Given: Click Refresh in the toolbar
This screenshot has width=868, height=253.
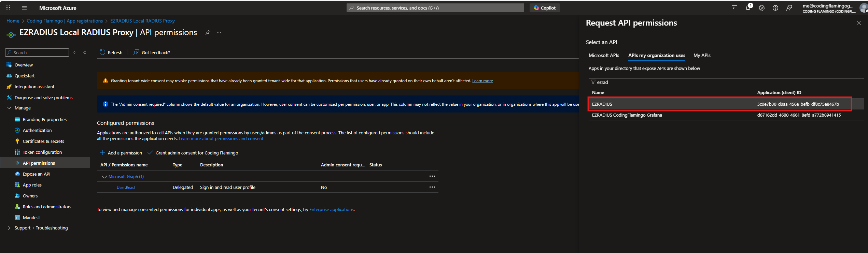Looking at the screenshot, I should pyautogui.click(x=111, y=53).
